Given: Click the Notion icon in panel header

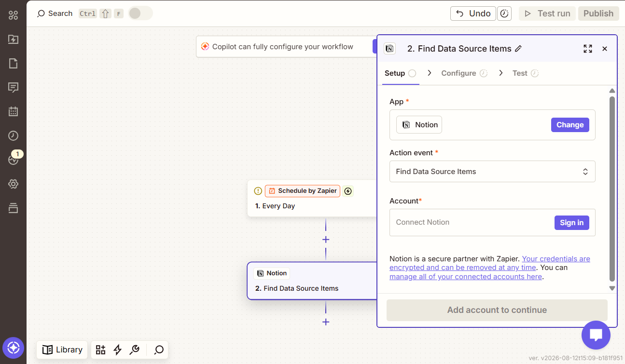Looking at the screenshot, I should (389, 49).
